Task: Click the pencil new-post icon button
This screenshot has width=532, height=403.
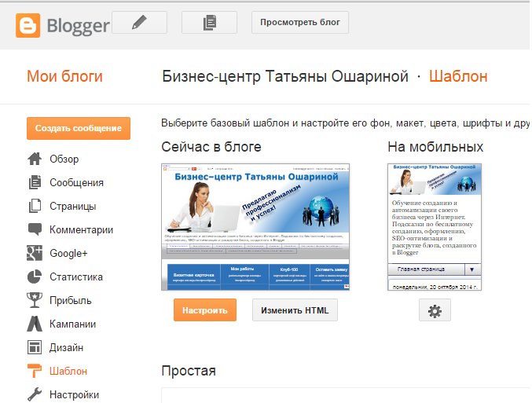Action: coord(139,22)
